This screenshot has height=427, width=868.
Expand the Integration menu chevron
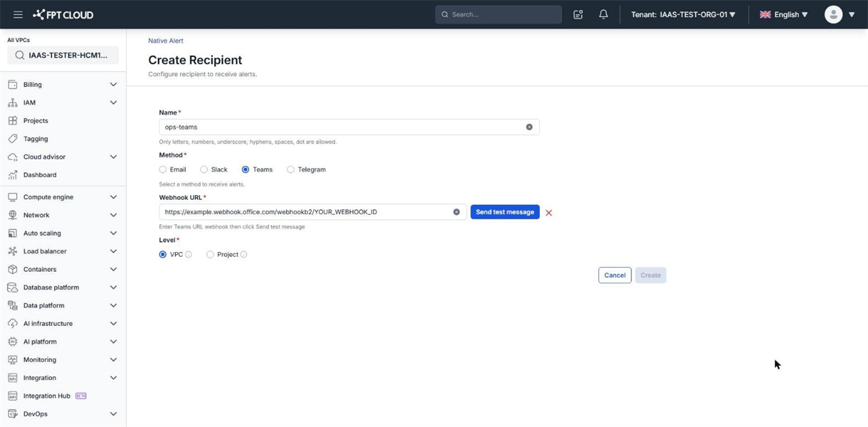tap(113, 378)
